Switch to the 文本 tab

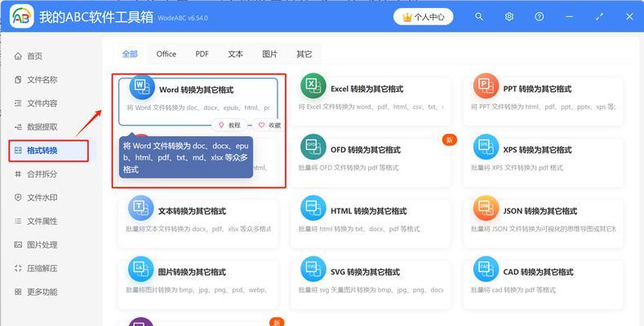pos(235,54)
